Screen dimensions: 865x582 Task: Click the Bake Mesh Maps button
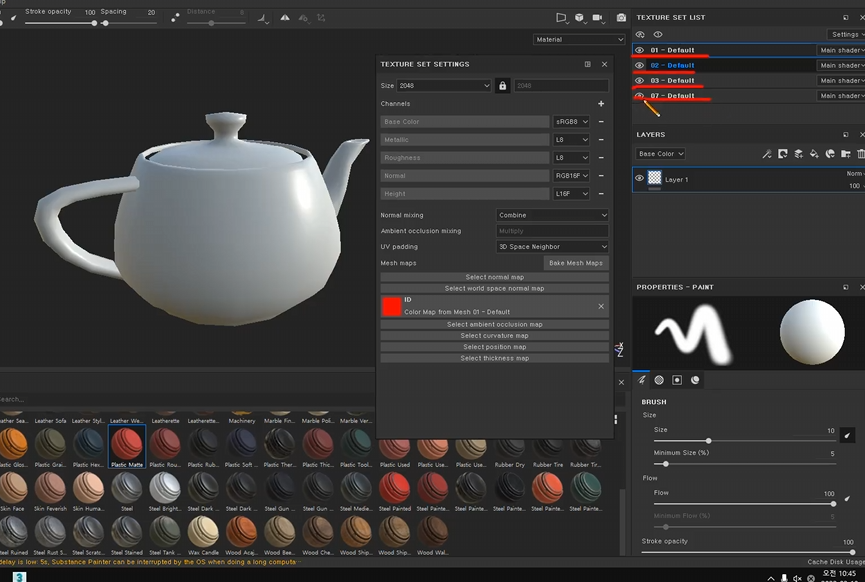click(x=576, y=263)
